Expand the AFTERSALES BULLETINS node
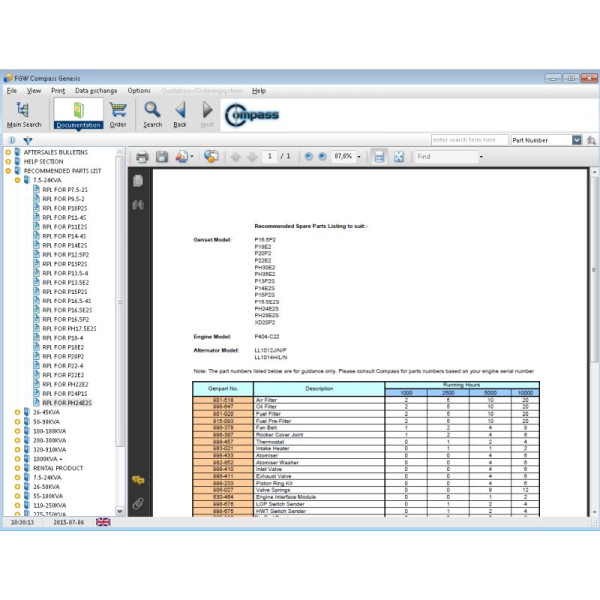The height and width of the screenshot is (600, 600). coord(9,153)
